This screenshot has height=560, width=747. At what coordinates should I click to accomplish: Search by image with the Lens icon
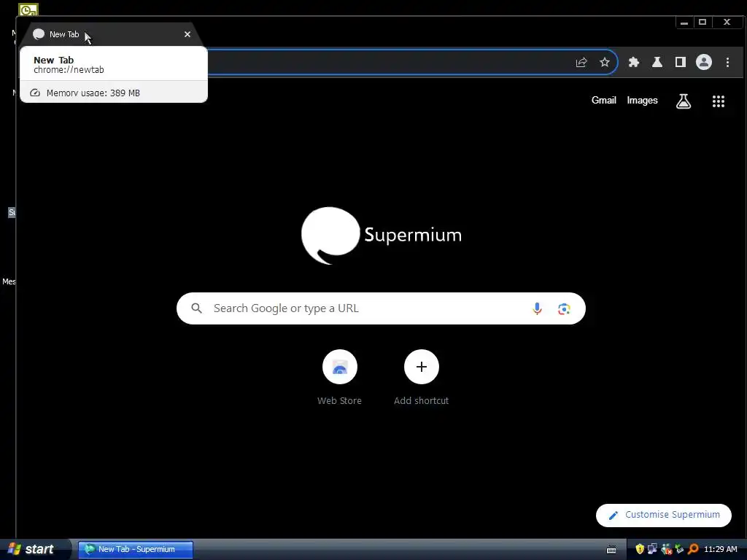564,308
